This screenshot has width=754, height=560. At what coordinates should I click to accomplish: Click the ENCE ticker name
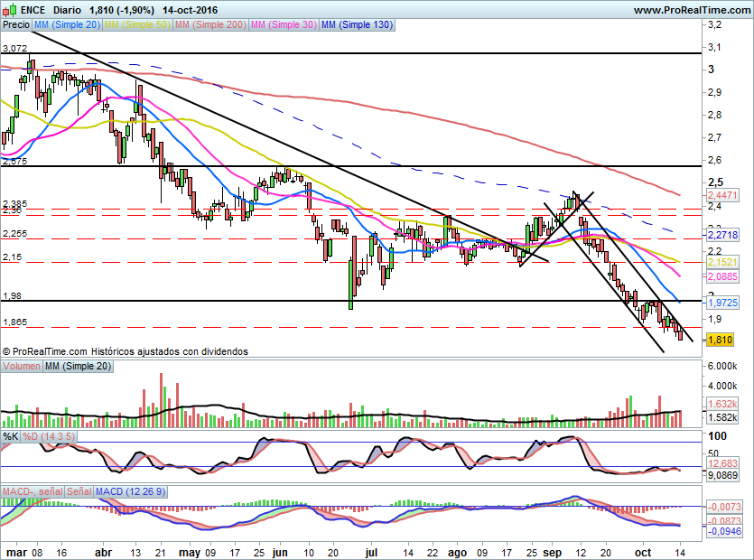tap(34, 9)
